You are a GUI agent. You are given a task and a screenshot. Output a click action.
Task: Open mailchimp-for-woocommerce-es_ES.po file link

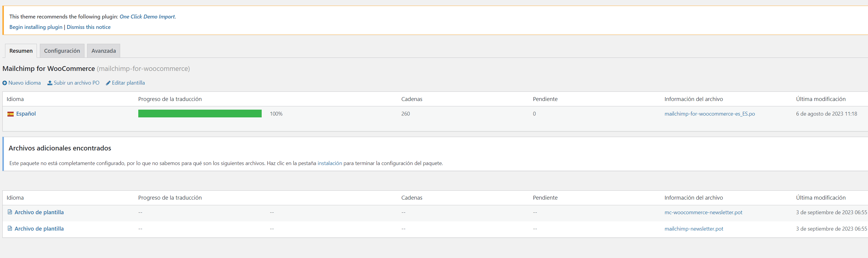tap(710, 114)
